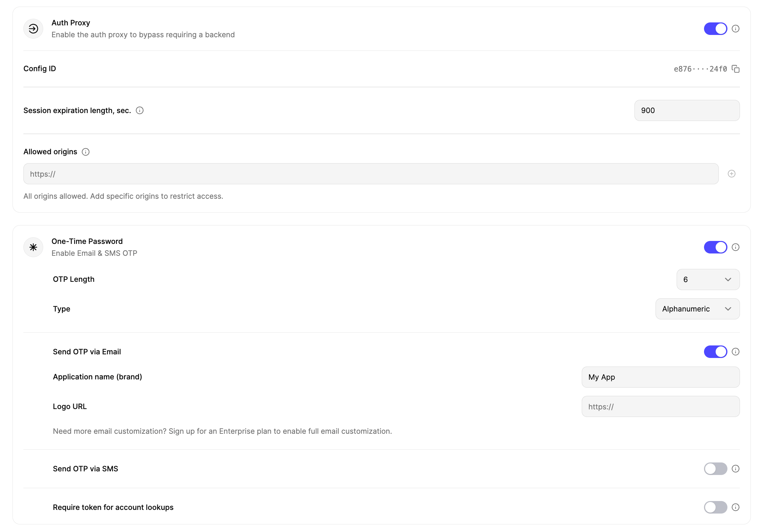764x532 pixels.
Task: Click the One-Time Password asterisk icon
Action: point(33,247)
